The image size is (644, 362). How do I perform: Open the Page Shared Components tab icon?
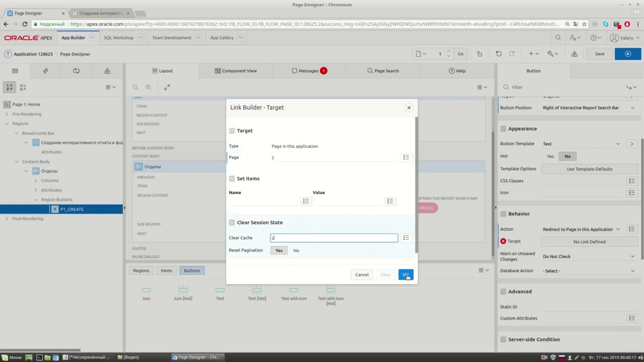(107, 71)
